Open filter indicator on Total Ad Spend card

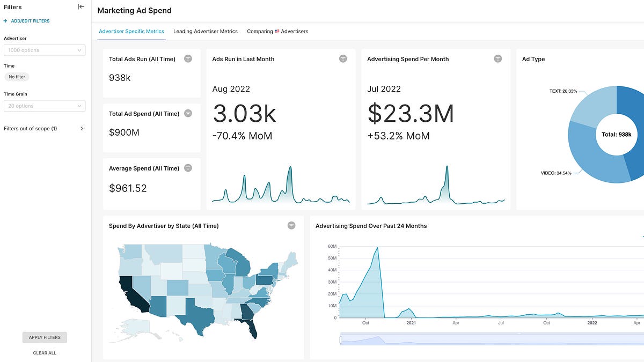tap(188, 114)
